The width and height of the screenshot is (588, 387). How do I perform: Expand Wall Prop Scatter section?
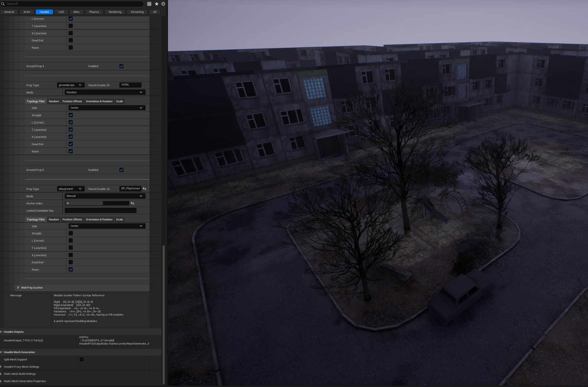(18, 288)
